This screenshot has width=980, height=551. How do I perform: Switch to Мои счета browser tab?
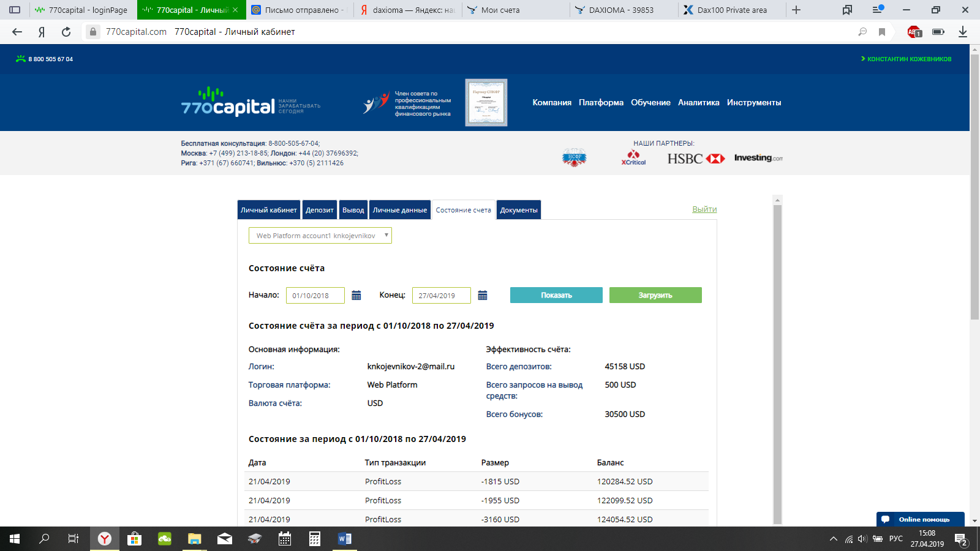pos(516,10)
